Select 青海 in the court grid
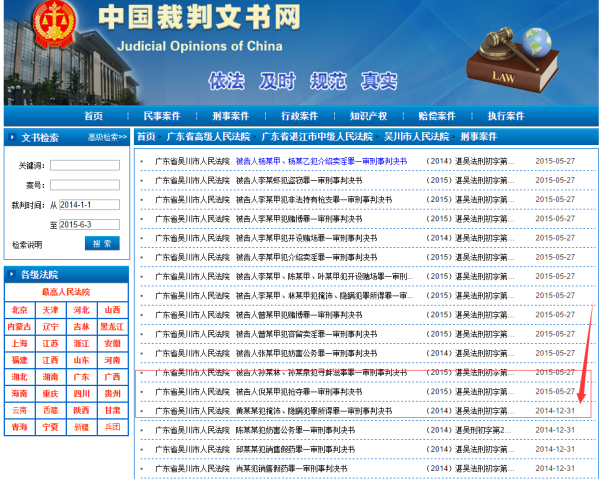Screen dimensions: 600x479 (x=20, y=427)
